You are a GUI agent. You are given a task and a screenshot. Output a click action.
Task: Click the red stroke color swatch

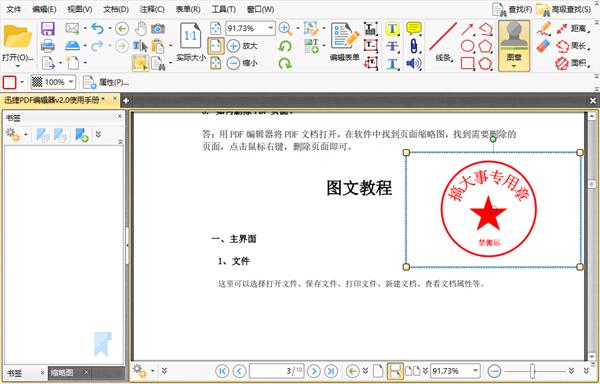coord(10,82)
